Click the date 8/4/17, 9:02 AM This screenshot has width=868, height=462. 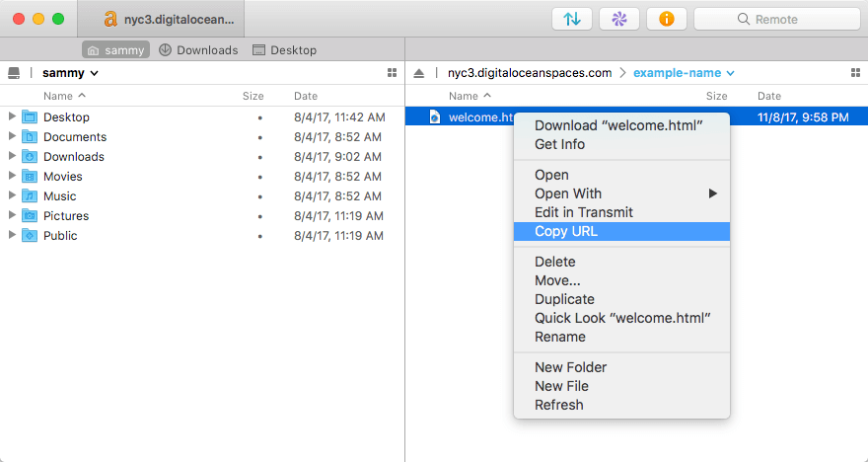tap(337, 157)
